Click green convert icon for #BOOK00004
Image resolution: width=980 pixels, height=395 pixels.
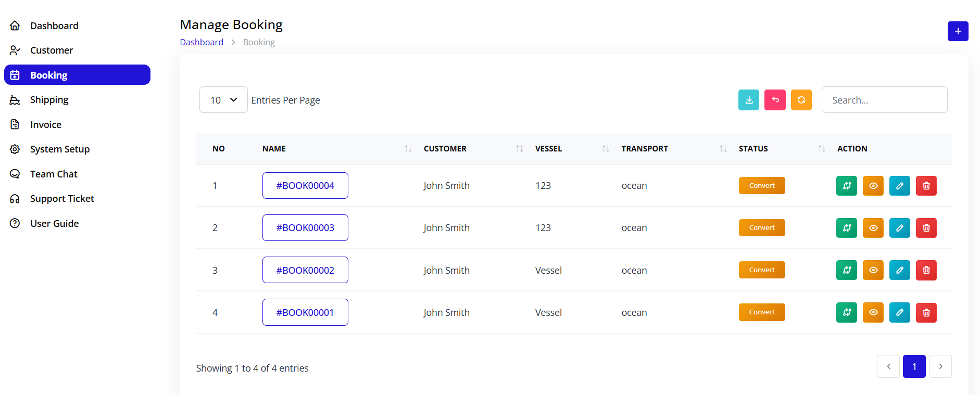click(847, 186)
